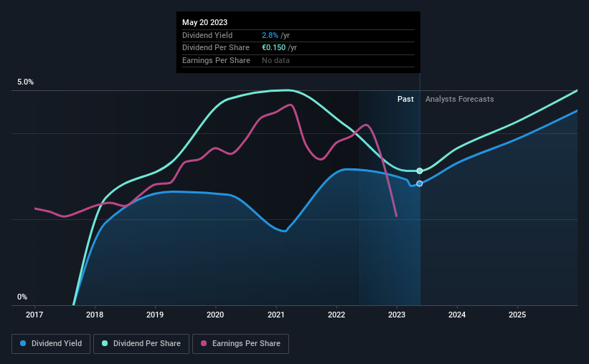This screenshot has width=589, height=364.
Task: Click the 2023 x-axis label
Action: pyautogui.click(x=397, y=315)
